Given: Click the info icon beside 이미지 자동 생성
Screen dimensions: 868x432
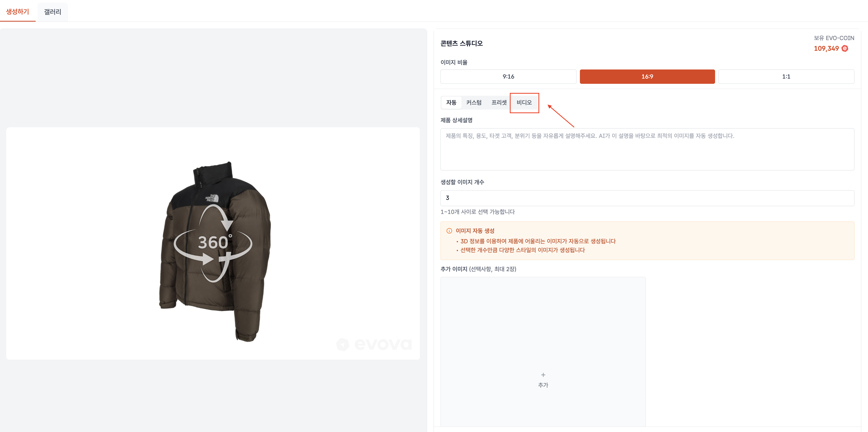Looking at the screenshot, I should (x=449, y=231).
